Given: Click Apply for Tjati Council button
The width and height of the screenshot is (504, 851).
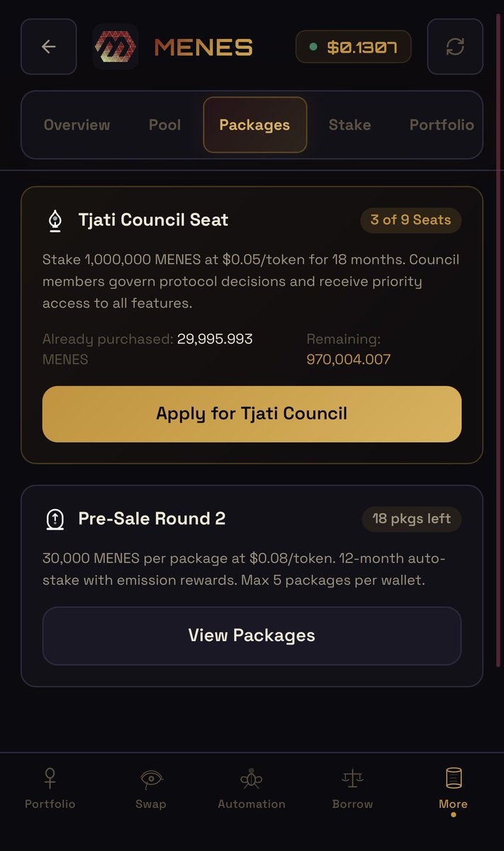Looking at the screenshot, I should point(252,413).
